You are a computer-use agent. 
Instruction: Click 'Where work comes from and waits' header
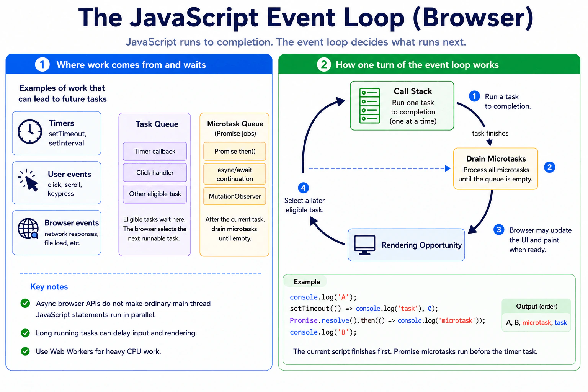[x=131, y=65]
